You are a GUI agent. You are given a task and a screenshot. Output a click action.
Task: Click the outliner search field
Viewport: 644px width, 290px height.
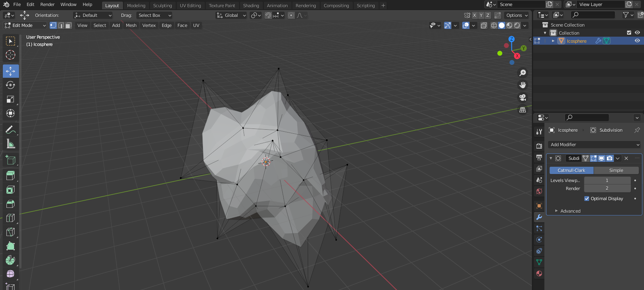point(593,15)
